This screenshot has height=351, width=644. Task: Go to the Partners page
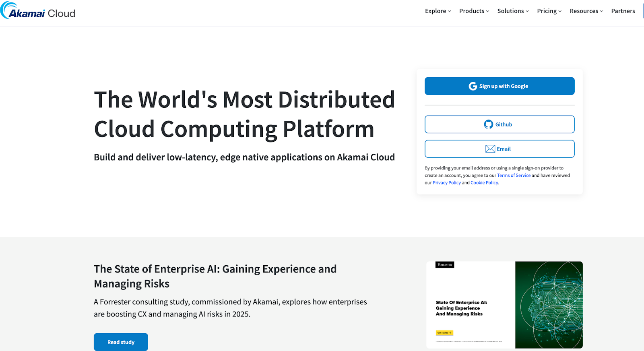(x=623, y=11)
